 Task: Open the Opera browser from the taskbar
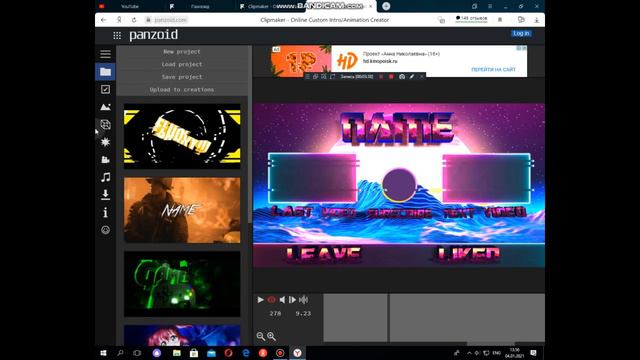pyautogui.click(x=228, y=353)
